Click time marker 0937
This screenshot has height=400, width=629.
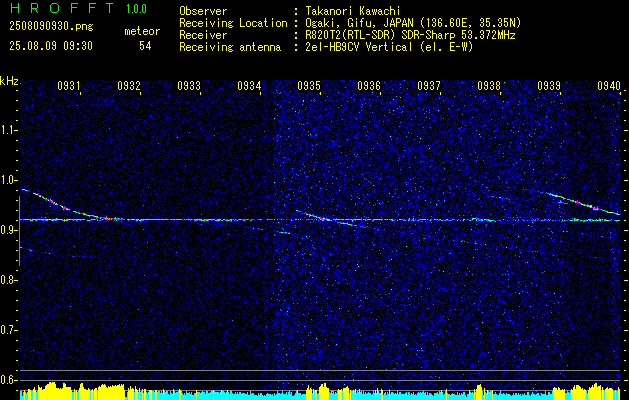(429, 85)
